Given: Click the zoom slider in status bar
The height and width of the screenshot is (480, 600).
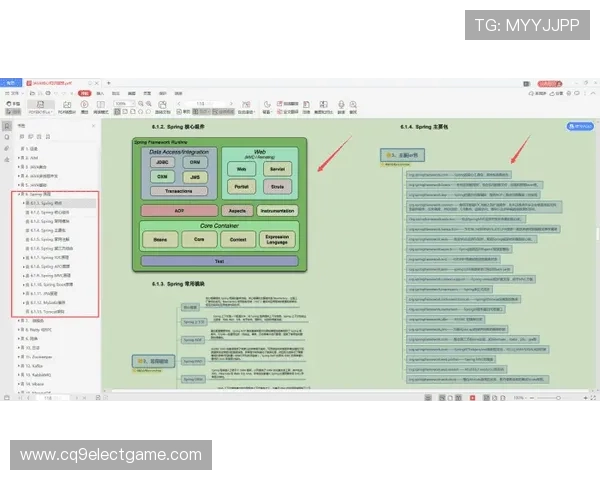Looking at the screenshot, I should pos(558,398).
